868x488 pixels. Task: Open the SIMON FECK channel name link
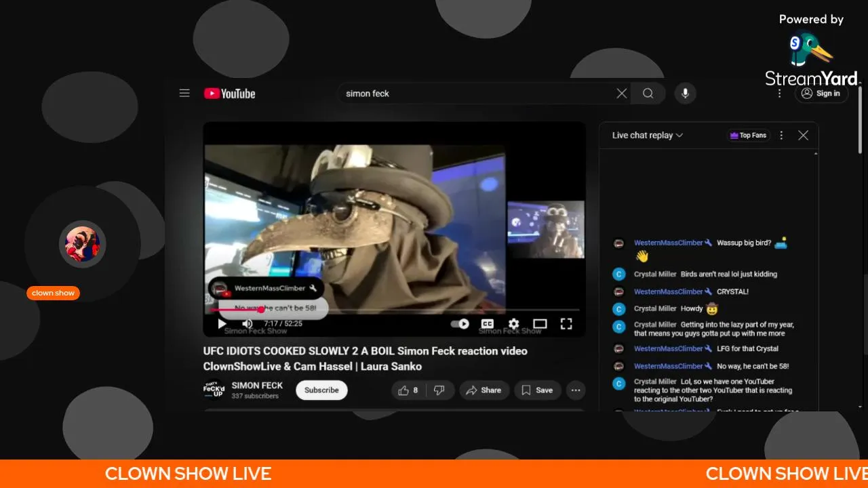257,385
